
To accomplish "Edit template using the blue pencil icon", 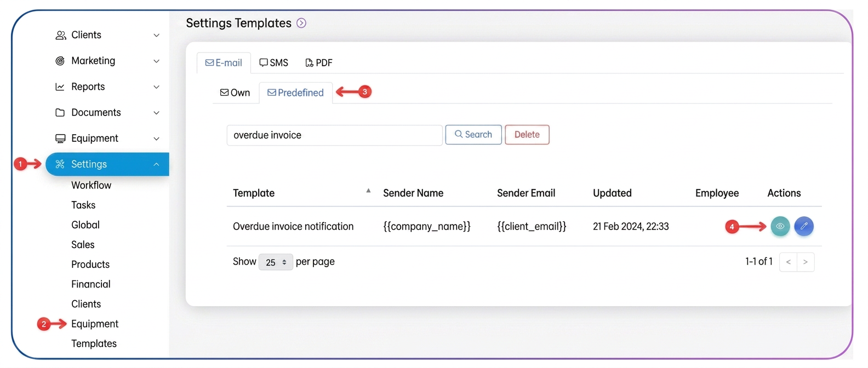I will click(x=804, y=226).
